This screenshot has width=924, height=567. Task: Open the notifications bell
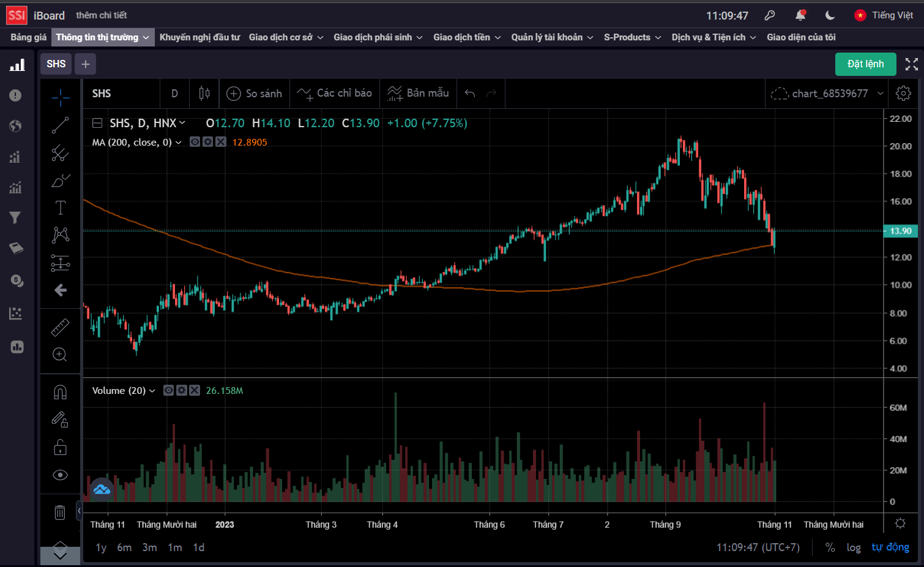coord(800,15)
